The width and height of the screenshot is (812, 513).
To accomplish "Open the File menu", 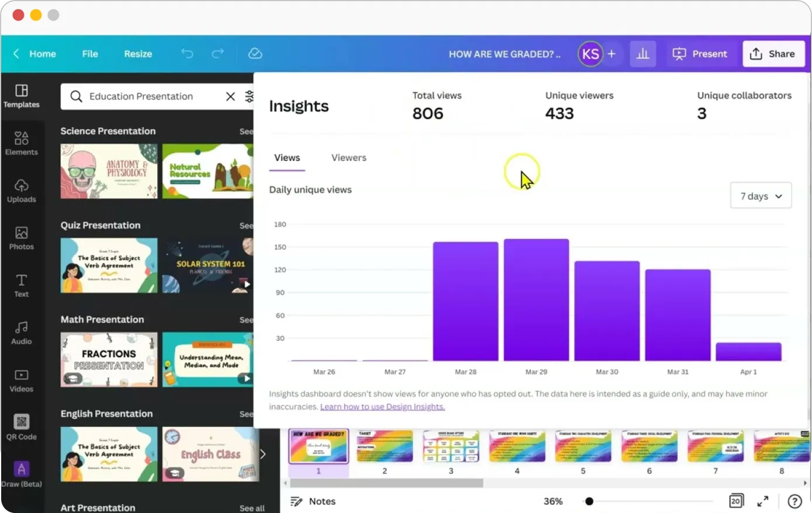I will click(x=89, y=53).
